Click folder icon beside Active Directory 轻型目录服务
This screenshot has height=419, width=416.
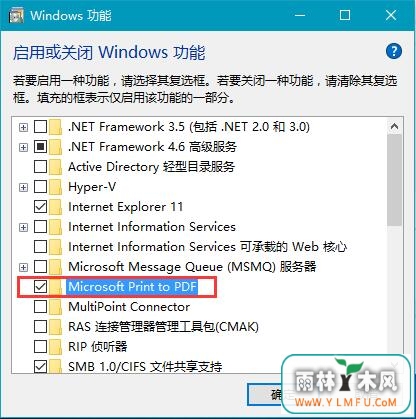(55, 167)
